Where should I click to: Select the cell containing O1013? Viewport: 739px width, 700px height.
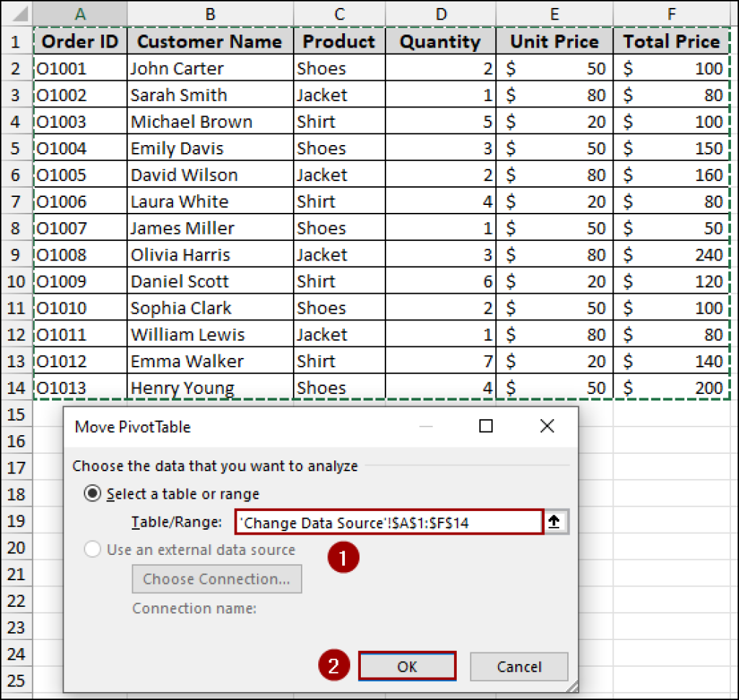tap(79, 388)
